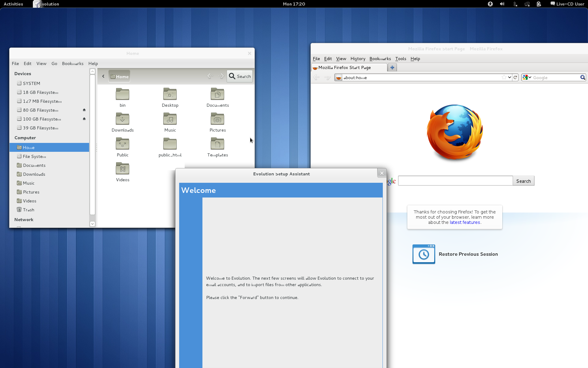Click the Firefox URL address field
Image resolution: width=588 pixels, height=368 pixels.
[x=423, y=78]
